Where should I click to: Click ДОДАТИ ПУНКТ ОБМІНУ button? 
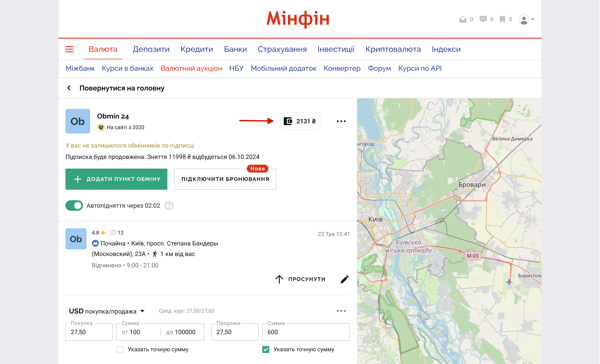pos(116,179)
